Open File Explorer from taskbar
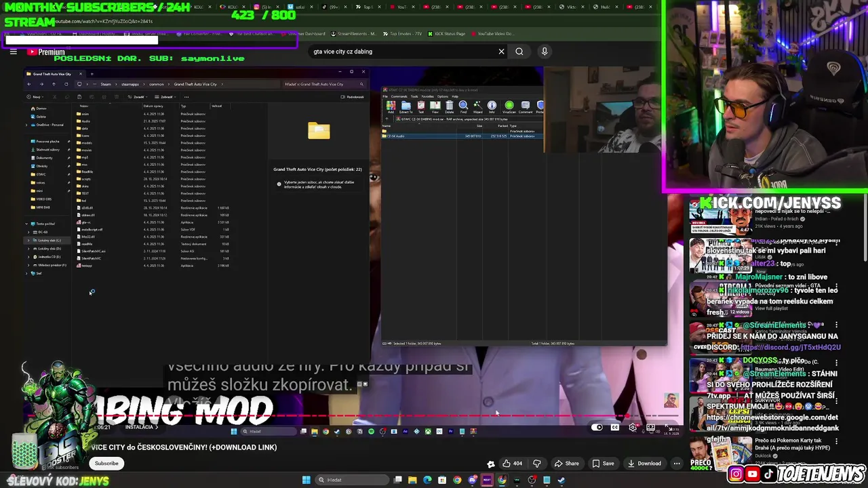Image resolution: width=868 pixels, height=488 pixels. point(412,480)
